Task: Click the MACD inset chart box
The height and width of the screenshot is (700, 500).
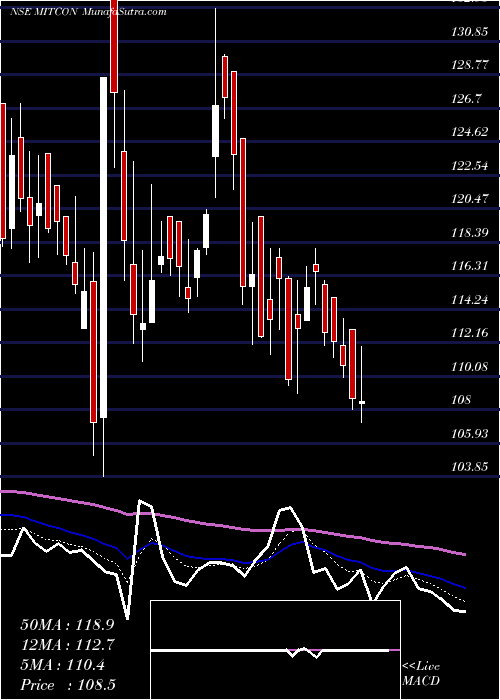Action: [x=275, y=650]
